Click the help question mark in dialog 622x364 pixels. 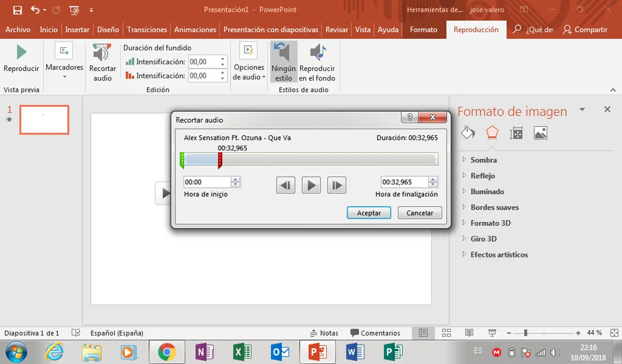tap(410, 117)
